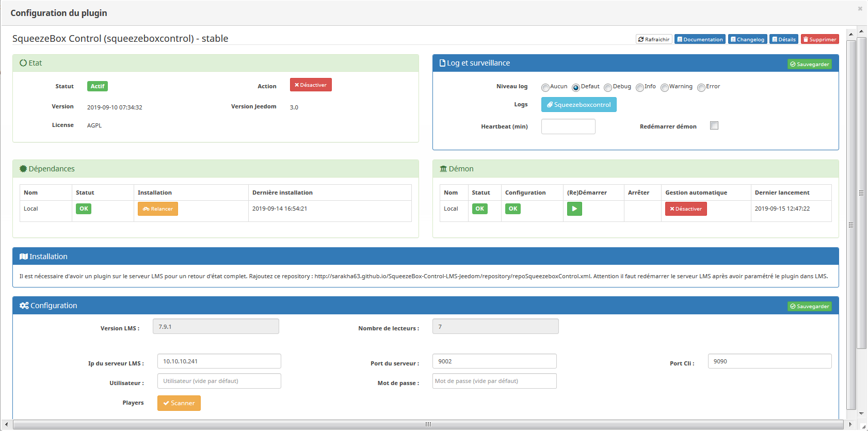Select the Info log level
The height and width of the screenshot is (431, 868).
pyautogui.click(x=640, y=87)
